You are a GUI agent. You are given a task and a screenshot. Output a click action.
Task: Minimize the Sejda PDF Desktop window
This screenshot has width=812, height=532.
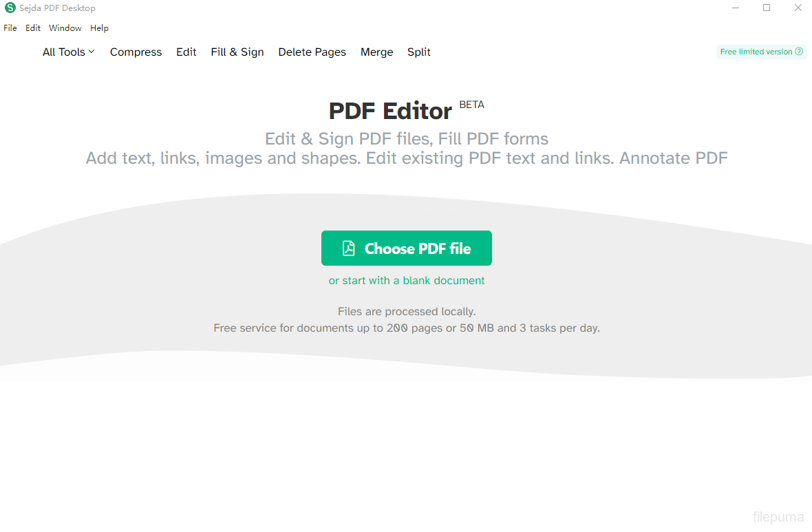pos(736,8)
